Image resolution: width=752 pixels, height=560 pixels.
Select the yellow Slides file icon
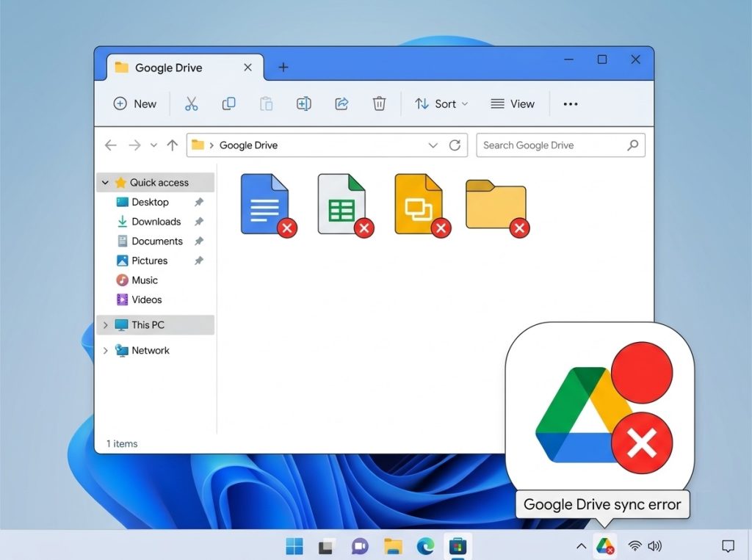pos(422,206)
